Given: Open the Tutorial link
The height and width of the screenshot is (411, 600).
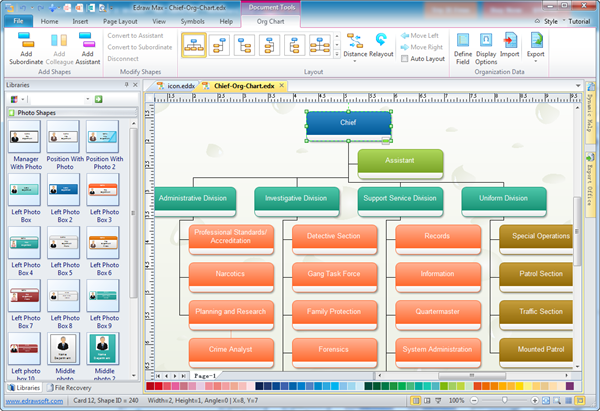Looking at the screenshot, I should [579, 21].
